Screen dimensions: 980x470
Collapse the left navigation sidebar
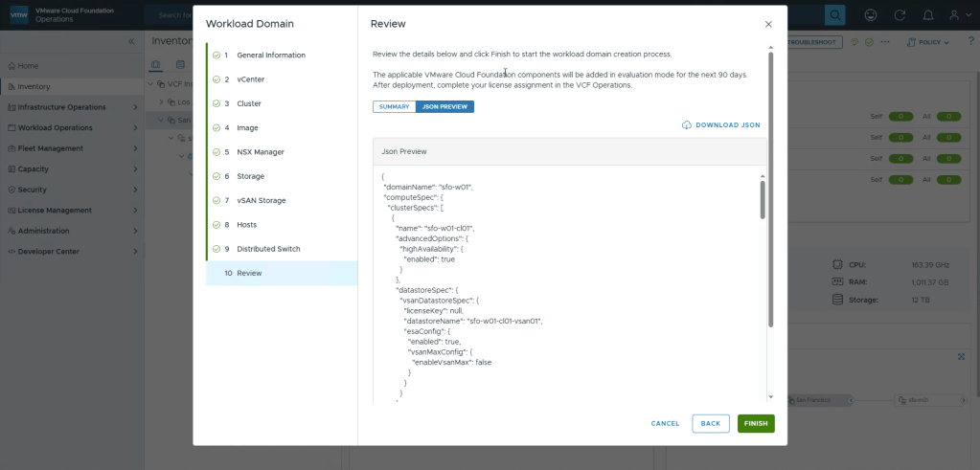coord(131,42)
